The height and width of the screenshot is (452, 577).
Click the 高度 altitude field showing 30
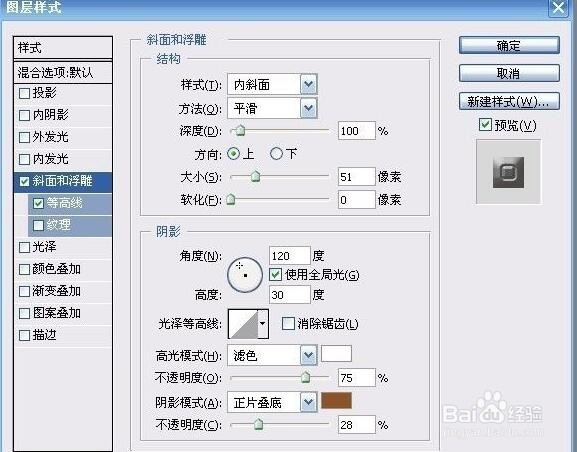click(290, 294)
